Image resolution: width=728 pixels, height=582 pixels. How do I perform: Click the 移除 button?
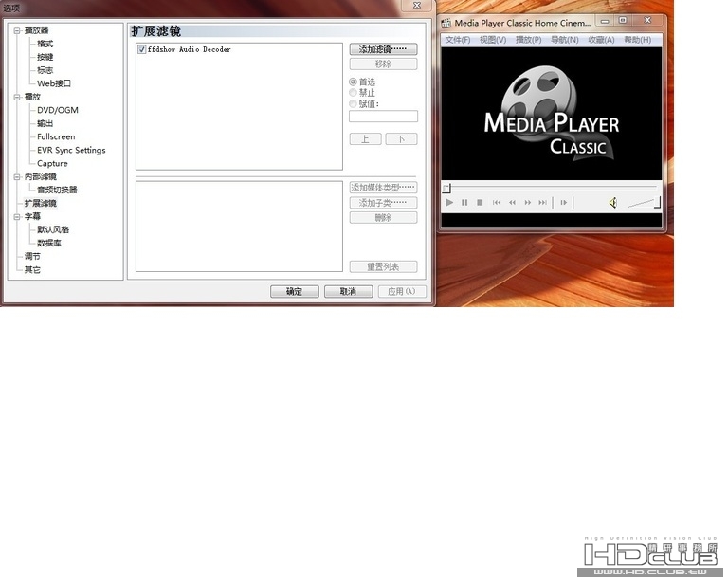(x=383, y=64)
